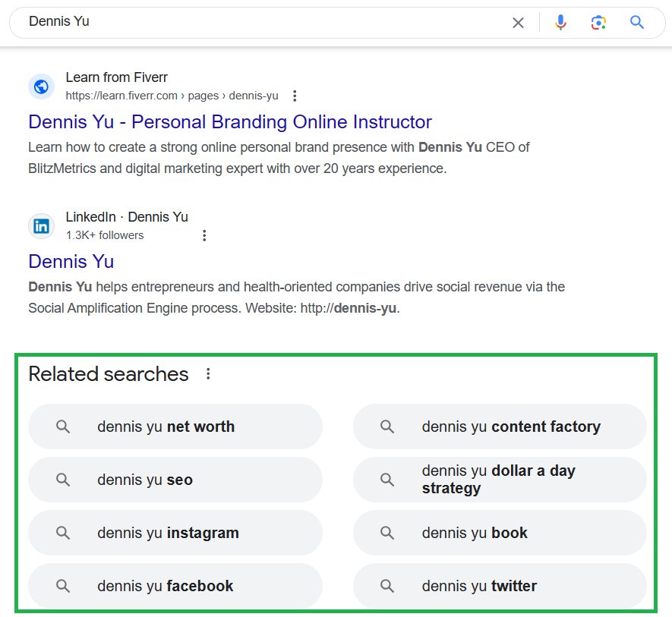Click the learn.fiverr.com URL breadcrumb
672x617 pixels.
[x=172, y=96]
